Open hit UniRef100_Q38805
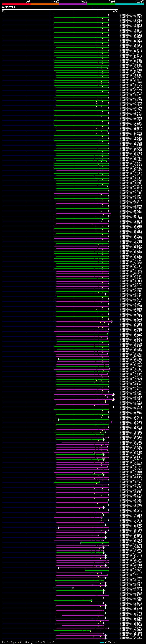146x644 pixels. pos(131,15)
